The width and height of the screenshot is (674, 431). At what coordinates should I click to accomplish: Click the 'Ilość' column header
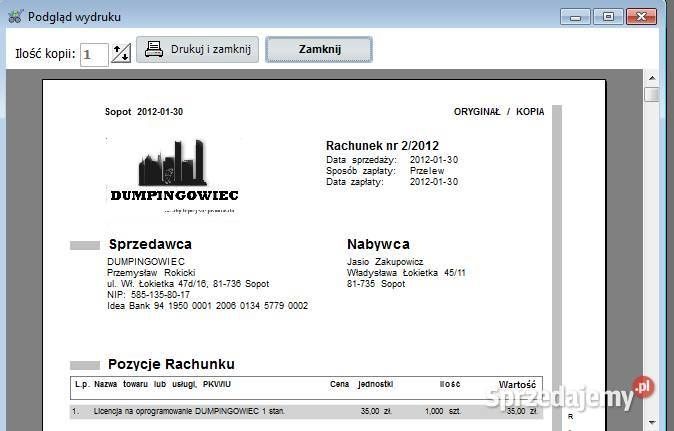click(450, 384)
